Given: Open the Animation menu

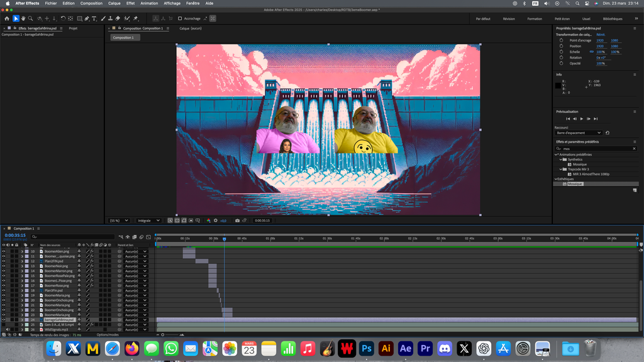Looking at the screenshot, I should tap(149, 3).
